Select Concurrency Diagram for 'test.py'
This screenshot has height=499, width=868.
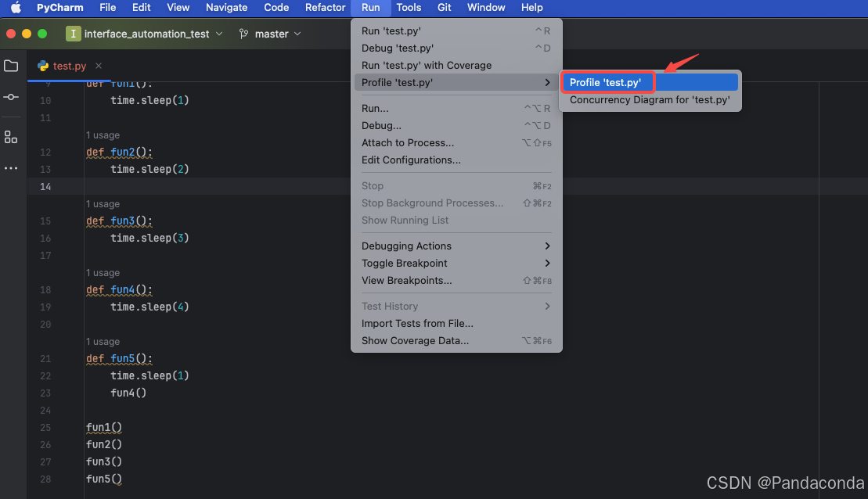(650, 99)
